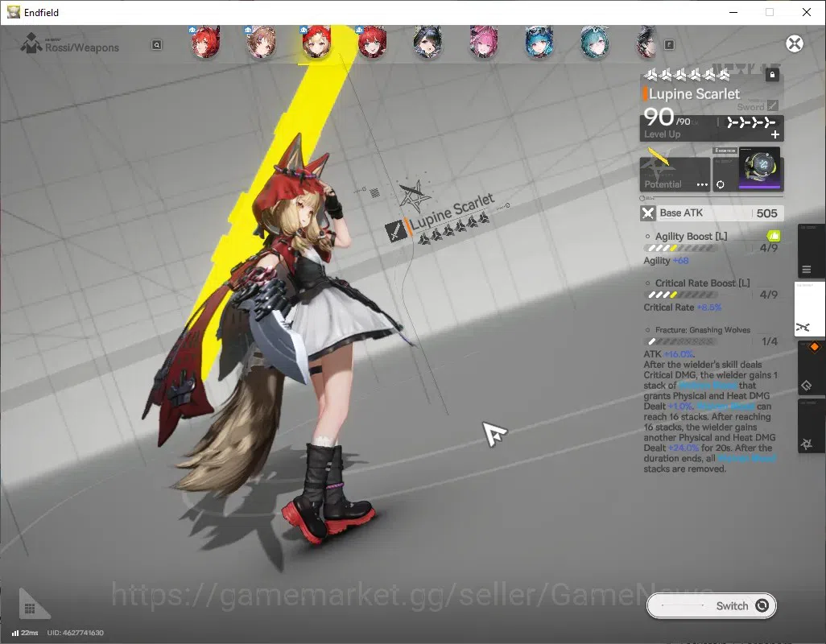Select the black-haired horned operator portrait
The width and height of the screenshot is (826, 644).
click(x=427, y=42)
